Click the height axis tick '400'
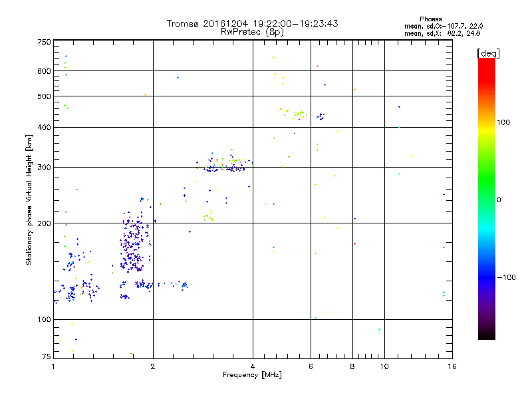 [44, 127]
